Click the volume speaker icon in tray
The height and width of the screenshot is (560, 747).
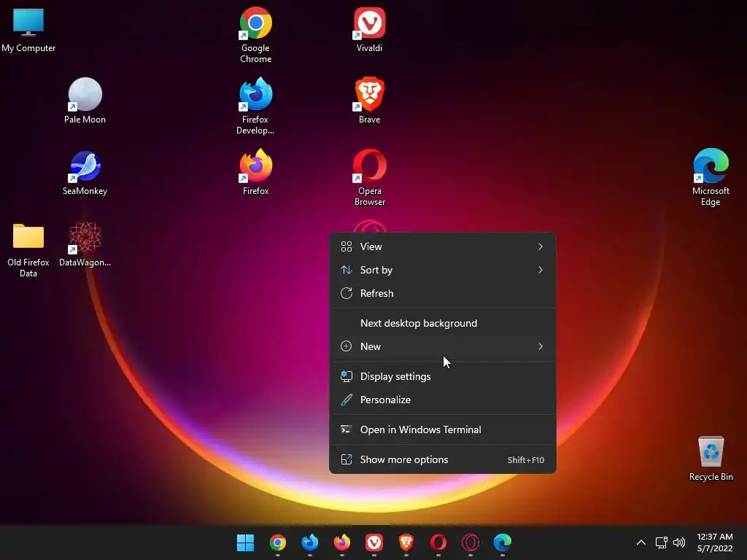pos(679,542)
